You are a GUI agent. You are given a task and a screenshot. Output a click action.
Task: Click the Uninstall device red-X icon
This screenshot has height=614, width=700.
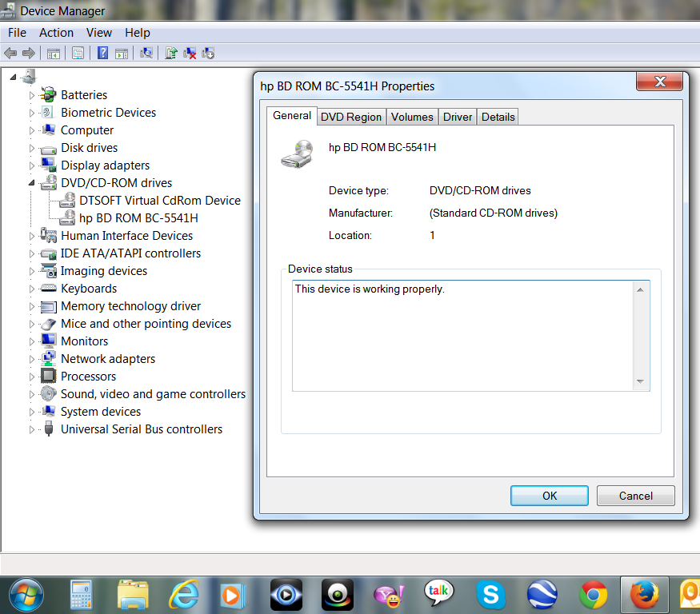click(x=190, y=53)
